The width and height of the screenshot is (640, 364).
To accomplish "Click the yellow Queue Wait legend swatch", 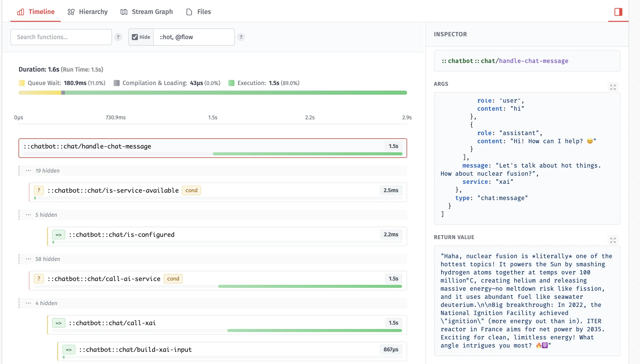I will click(22, 83).
